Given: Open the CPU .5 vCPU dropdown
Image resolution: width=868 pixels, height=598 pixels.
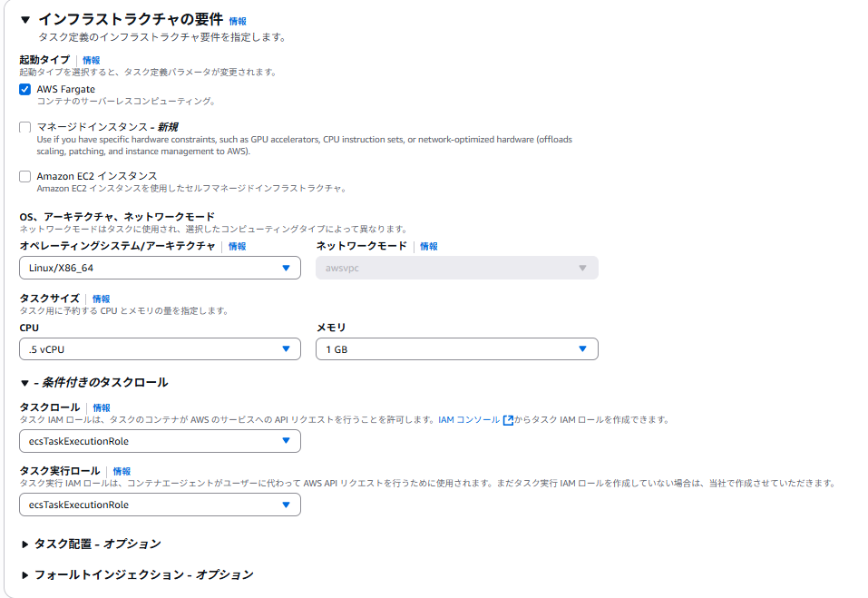Looking at the screenshot, I should (x=160, y=349).
